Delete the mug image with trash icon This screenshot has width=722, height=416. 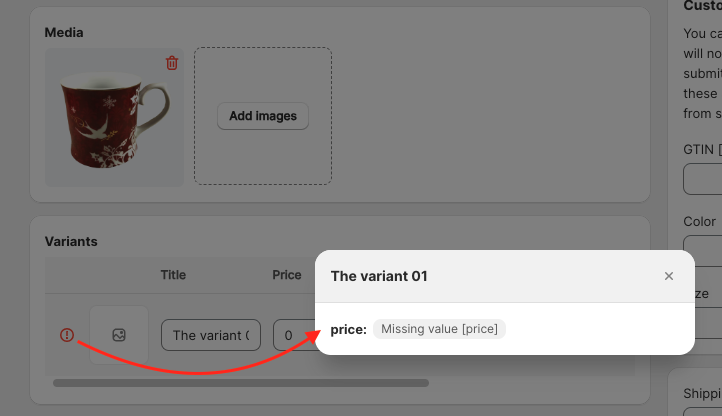pyautogui.click(x=172, y=63)
